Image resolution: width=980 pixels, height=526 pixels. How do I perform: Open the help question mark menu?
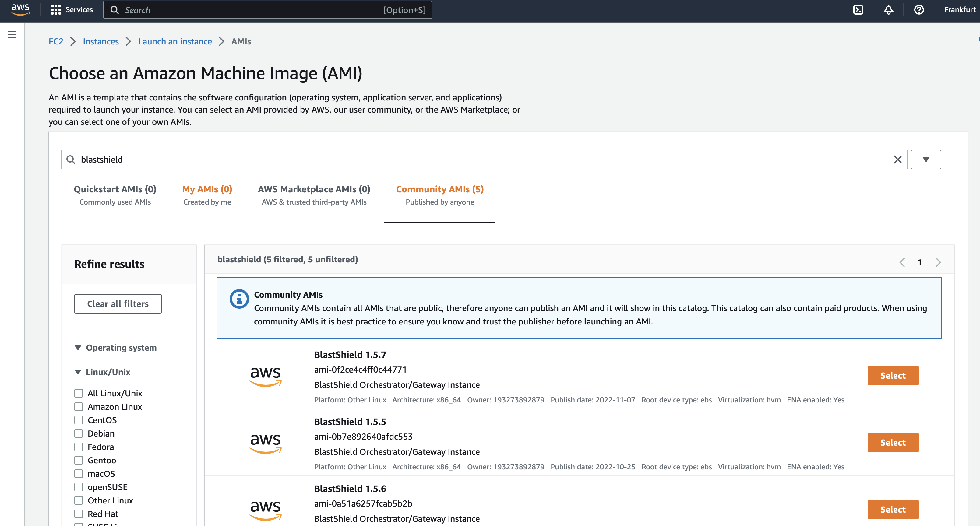[x=919, y=9]
